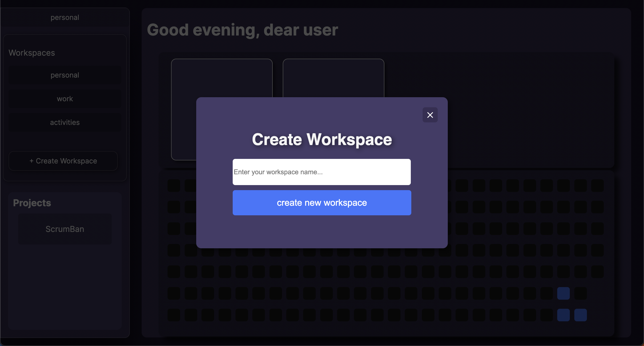The image size is (644, 346).
Task: Click the workspace name input field
Action: pyautogui.click(x=321, y=172)
